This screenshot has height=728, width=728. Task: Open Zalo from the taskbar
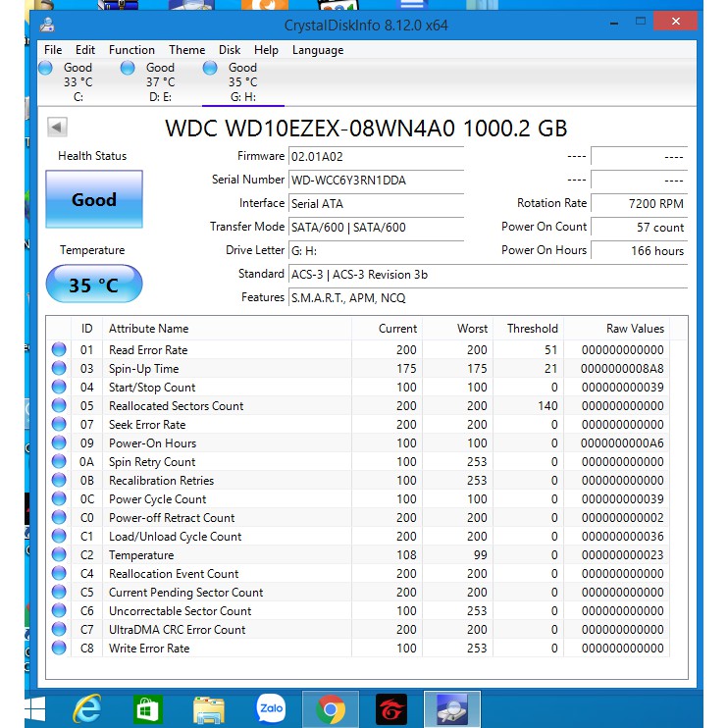(270, 708)
